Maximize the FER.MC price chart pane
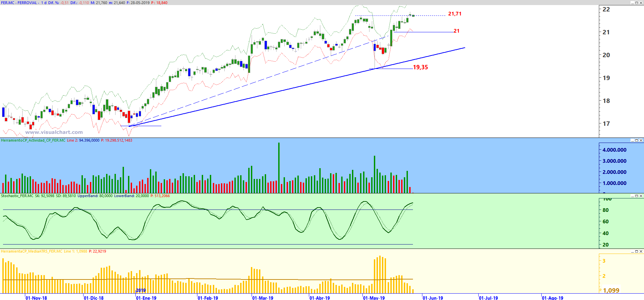Screen dimensions: 644x300 tap(637, 3)
